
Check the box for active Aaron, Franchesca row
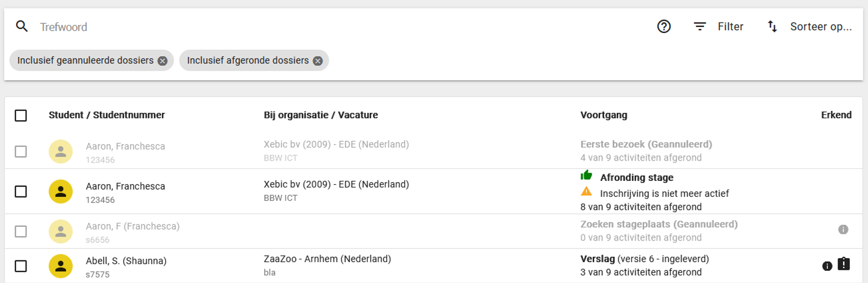[21, 191]
